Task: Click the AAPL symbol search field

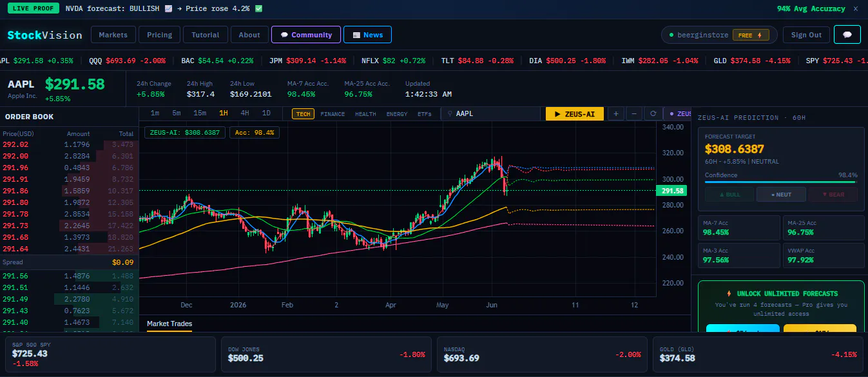Action: click(490, 113)
